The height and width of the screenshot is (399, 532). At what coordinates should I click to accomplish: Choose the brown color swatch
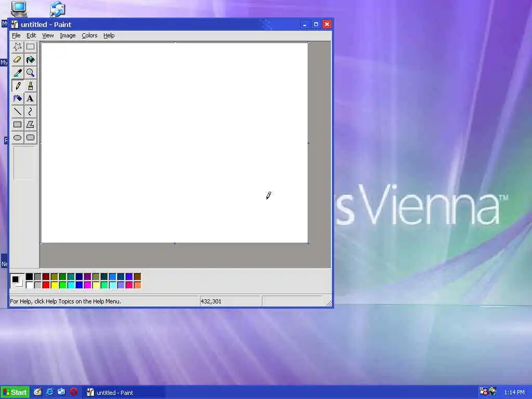137,277
